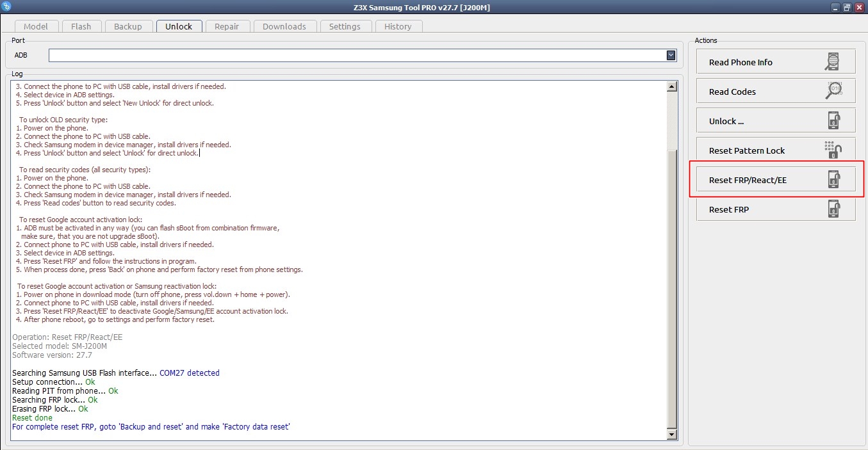Click the Reset Pattern Lock button
868x450 pixels.
(x=776, y=150)
